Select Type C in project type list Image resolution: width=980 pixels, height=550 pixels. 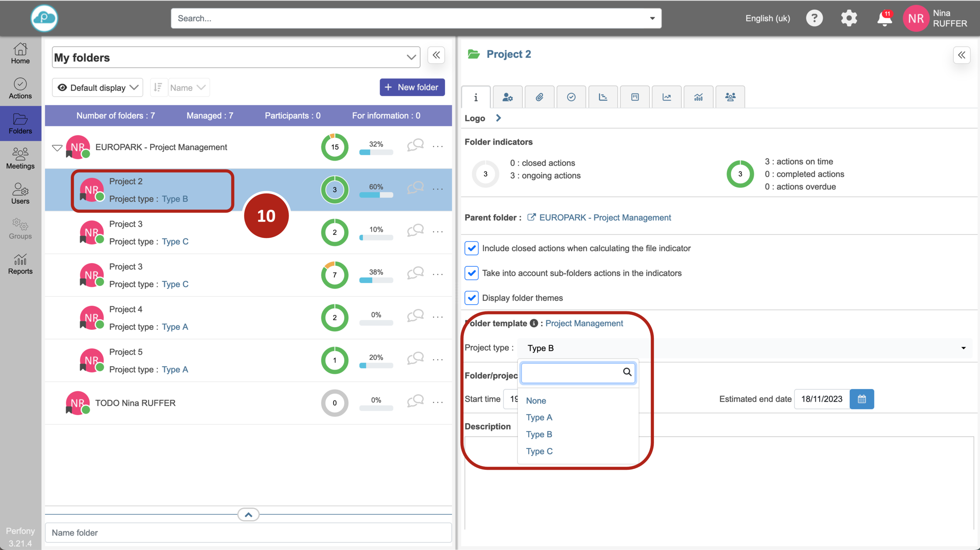click(x=539, y=451)
